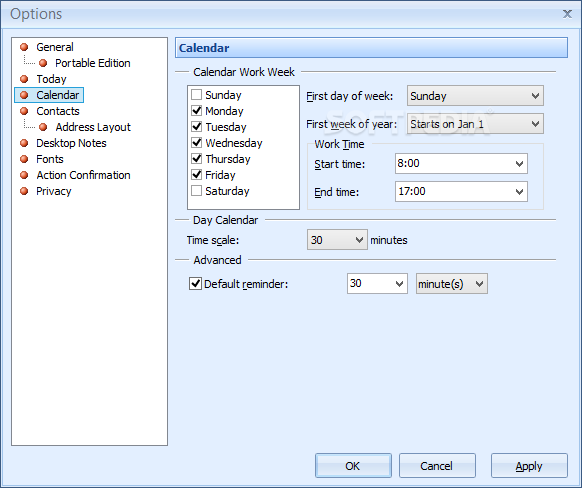Viewport: 582px width, 488px height.
Task: Click the Apply button
Action: click(x=529, y=465)
